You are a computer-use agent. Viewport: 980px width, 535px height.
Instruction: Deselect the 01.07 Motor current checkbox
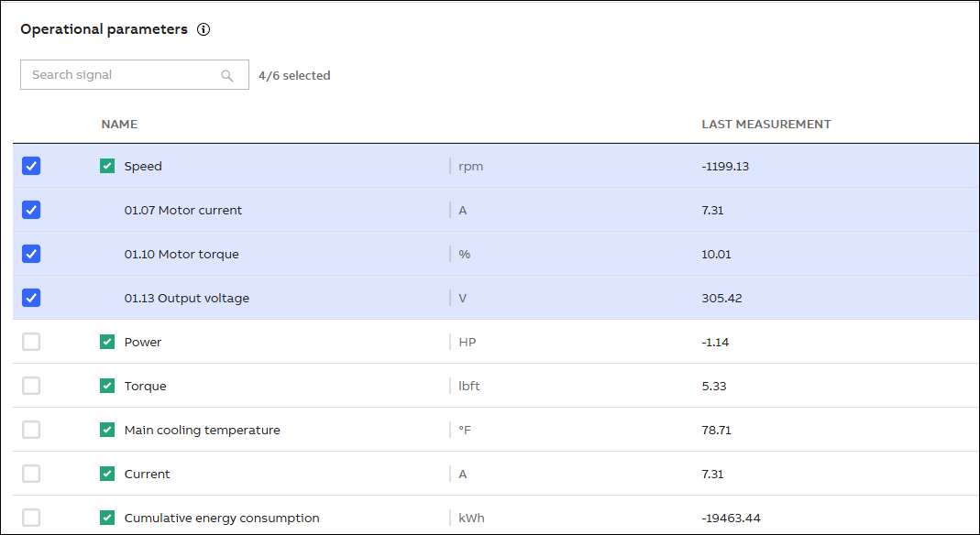31,210
